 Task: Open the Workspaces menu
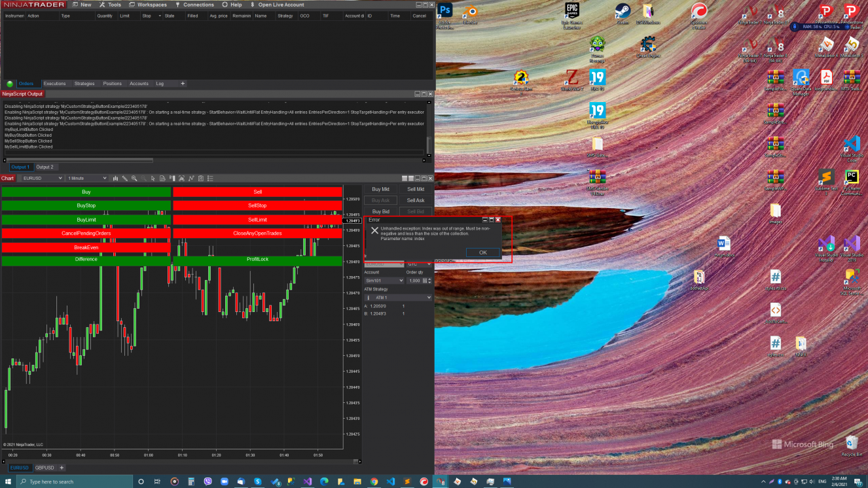[x=147, y=5]
